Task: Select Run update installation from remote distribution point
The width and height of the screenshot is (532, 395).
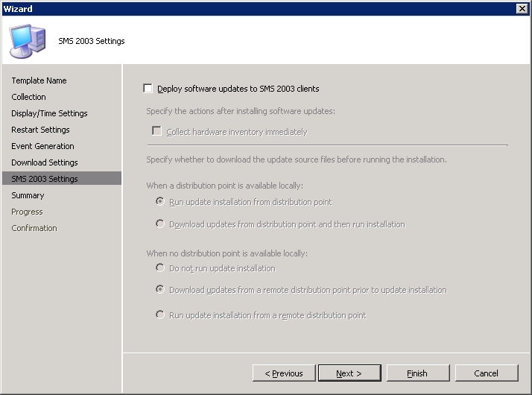Action: pyautogui.click(x=159, y=315)
